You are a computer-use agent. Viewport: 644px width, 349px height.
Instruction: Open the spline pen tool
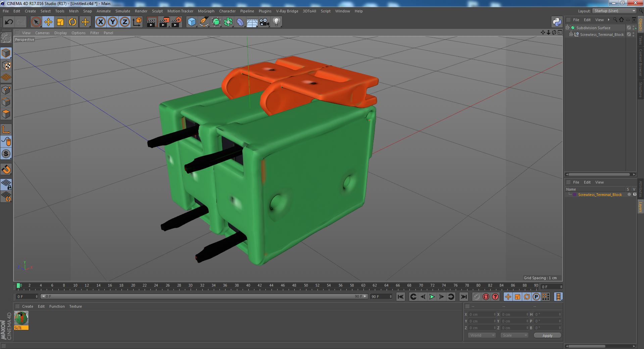[204, 22]
